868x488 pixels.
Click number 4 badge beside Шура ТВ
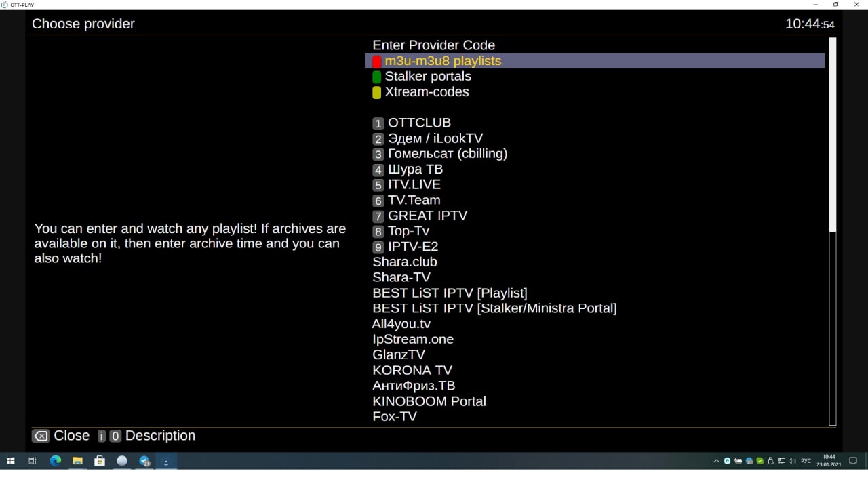pos(378,170)
